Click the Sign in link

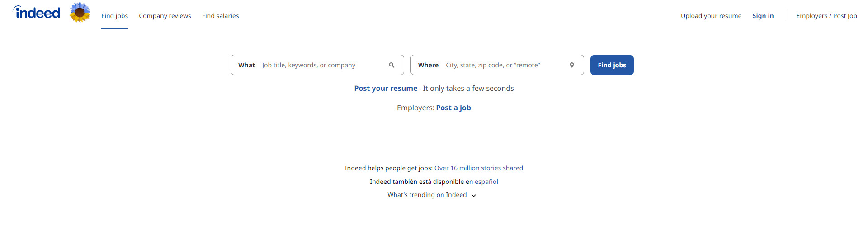[x=763, y=16]
